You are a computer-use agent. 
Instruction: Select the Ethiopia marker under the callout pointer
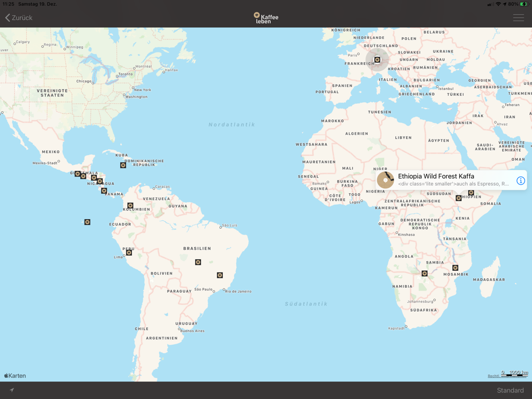tap(459, 198)
